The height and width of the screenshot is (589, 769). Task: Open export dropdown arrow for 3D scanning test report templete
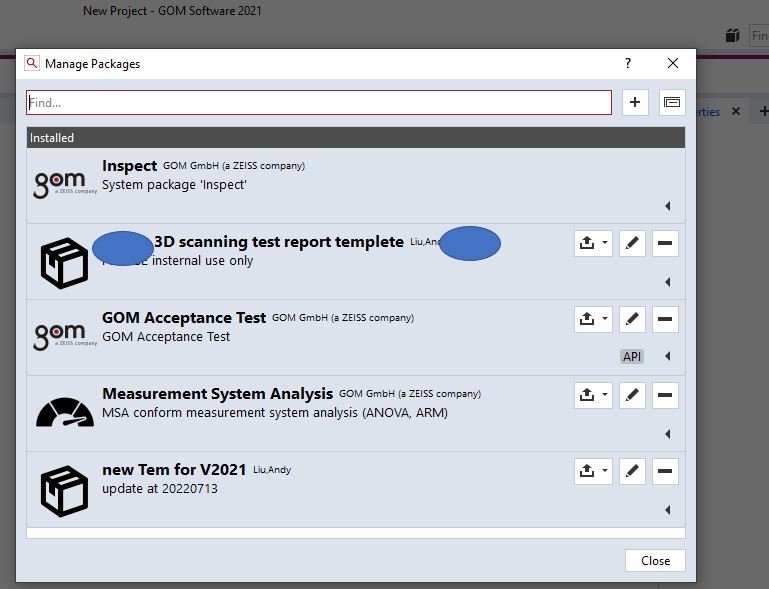point(605,243)
